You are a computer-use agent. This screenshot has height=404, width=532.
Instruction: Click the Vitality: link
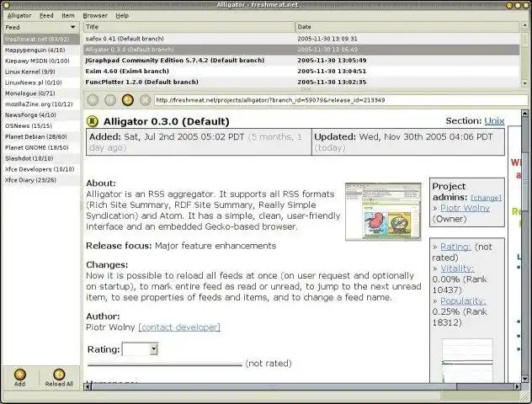click(x=457, y=268)
